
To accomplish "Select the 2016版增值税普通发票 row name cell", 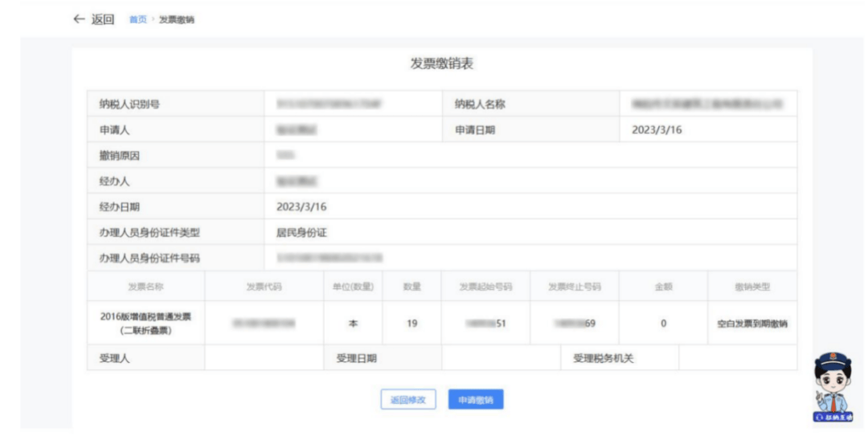I will pos(146,324).
